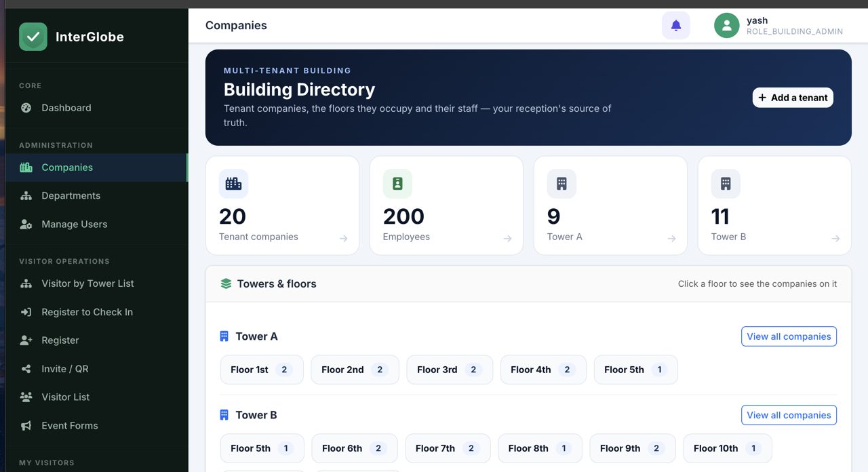Image resolution: width=868 pixels, height=472 pixels.
Task: Click the Register to Check In arrow icon
Action: point(26,312)
